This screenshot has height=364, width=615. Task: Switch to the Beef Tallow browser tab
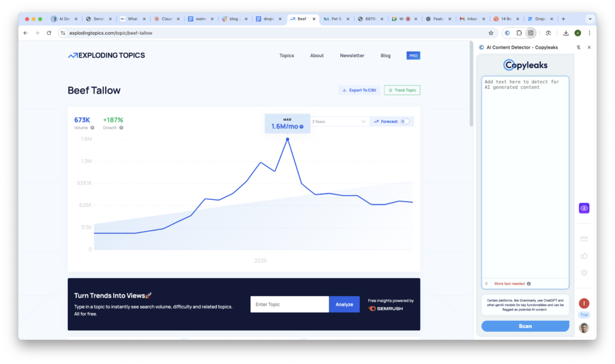tap(301, 19)
